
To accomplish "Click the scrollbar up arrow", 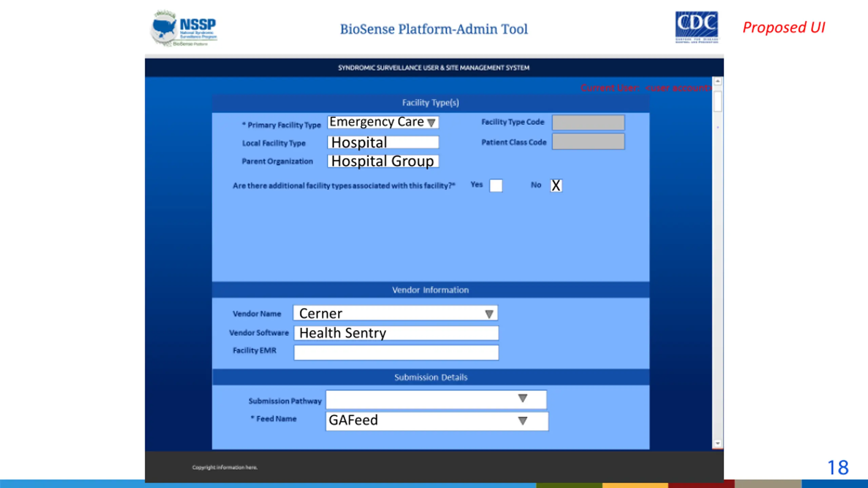I will tap(717, 81).
